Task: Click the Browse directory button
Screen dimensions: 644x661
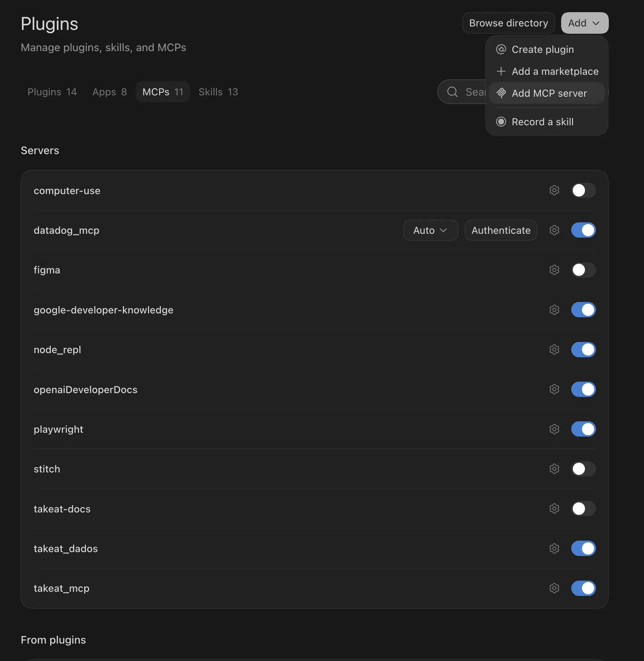Action: coord(509,23)
